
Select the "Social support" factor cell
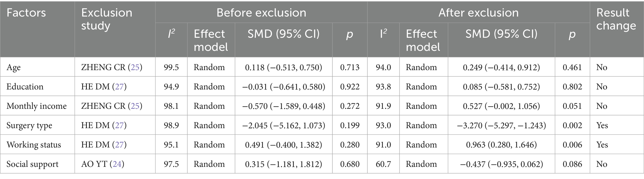pyautogui.click(x=32, y=164)
